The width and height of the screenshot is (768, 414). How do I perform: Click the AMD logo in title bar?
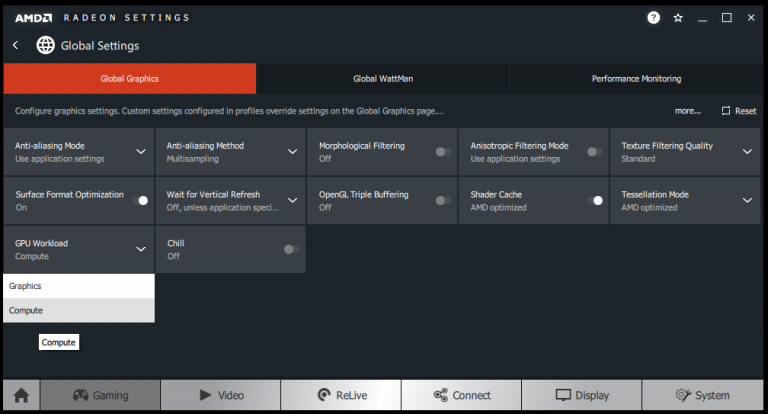[33, 18]
